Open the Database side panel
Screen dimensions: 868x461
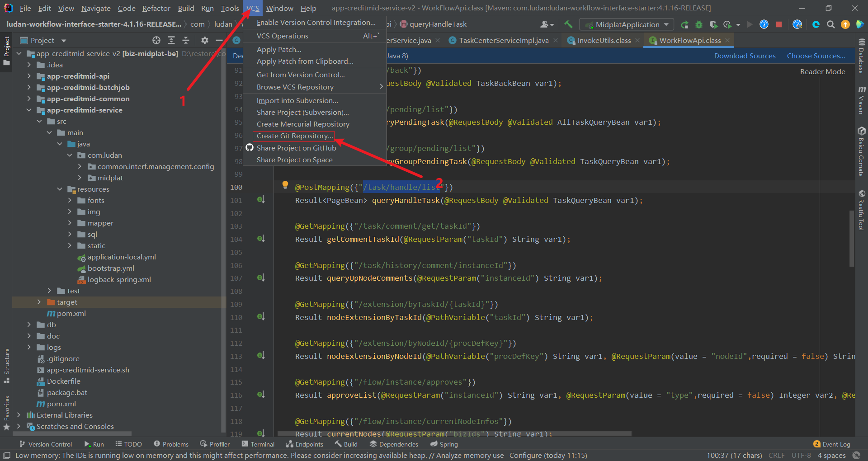(862, 56)
